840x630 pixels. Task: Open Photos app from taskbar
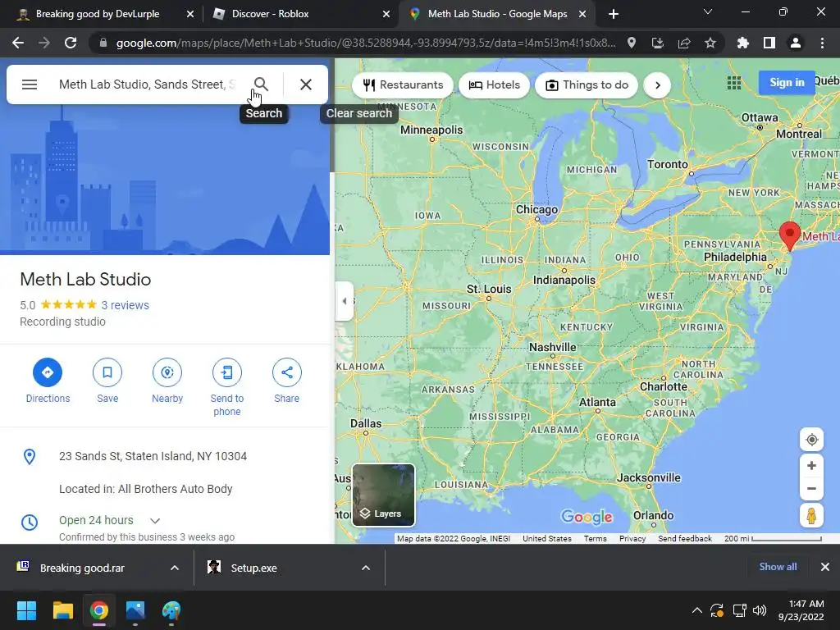pos(135,610)
